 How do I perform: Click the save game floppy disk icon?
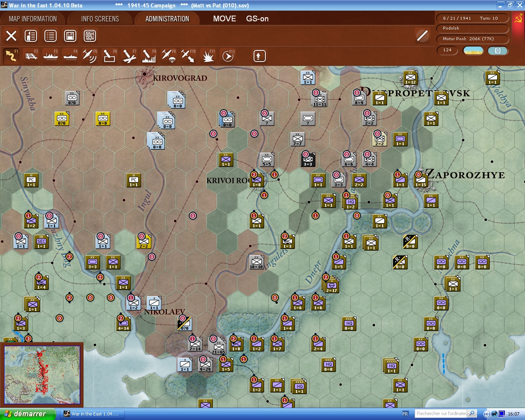click(70, 36)
